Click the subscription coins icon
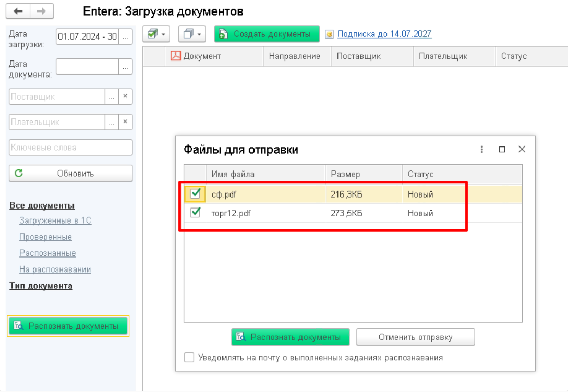 pos(329,34)
